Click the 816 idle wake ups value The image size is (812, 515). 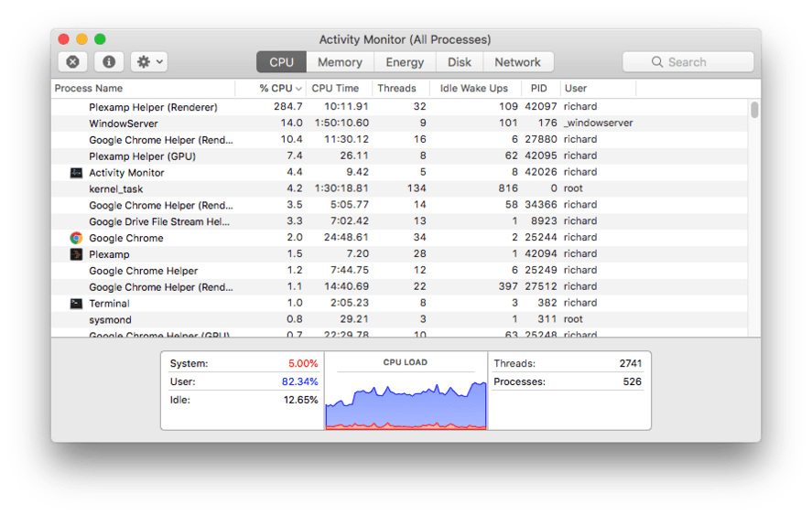pyautogui.click(x=508, y=188)
